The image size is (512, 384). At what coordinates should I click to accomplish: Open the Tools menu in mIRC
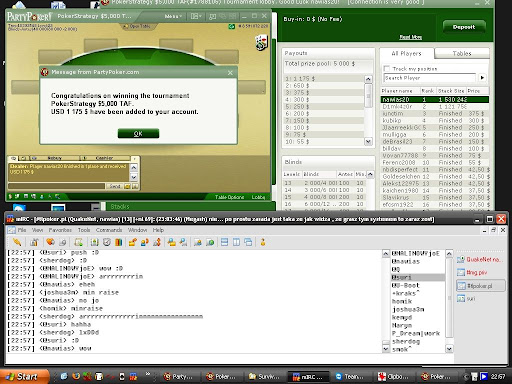[84, 230]
